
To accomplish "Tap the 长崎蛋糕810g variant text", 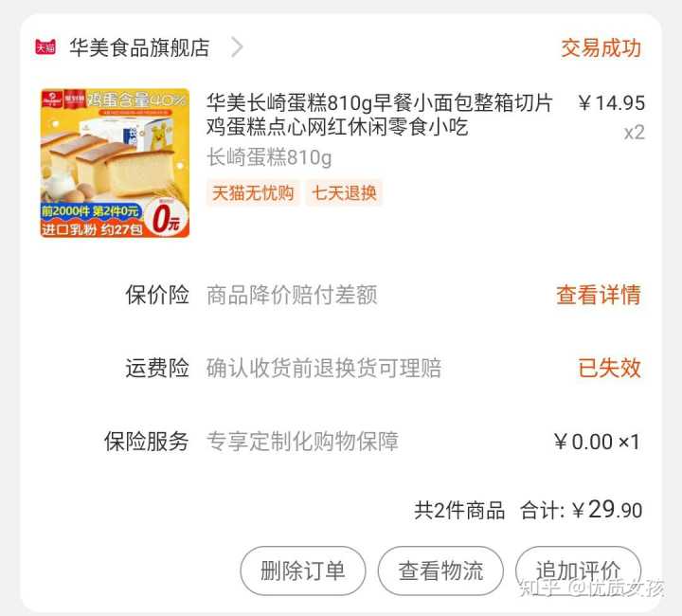I will point(269,157).
